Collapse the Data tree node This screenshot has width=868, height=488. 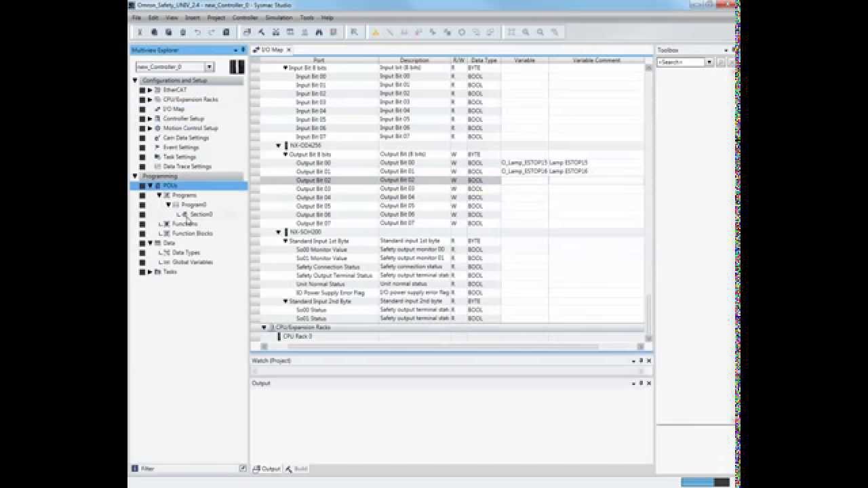click(151, 243)
